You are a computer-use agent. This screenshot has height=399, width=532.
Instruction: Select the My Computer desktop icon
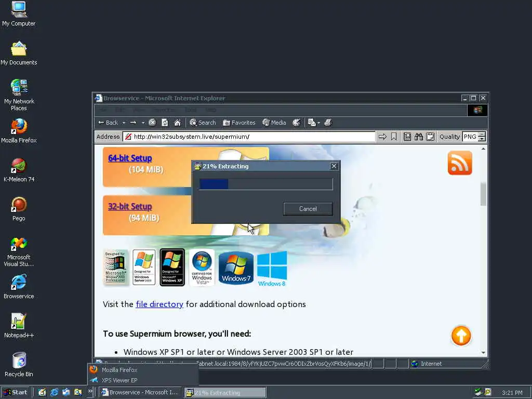(19, 14)
